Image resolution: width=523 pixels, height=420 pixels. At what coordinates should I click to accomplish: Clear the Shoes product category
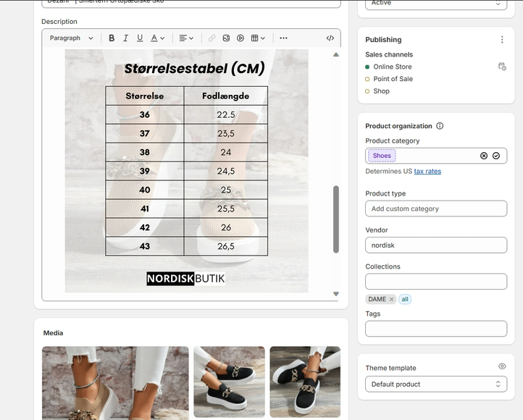[484, 156]
